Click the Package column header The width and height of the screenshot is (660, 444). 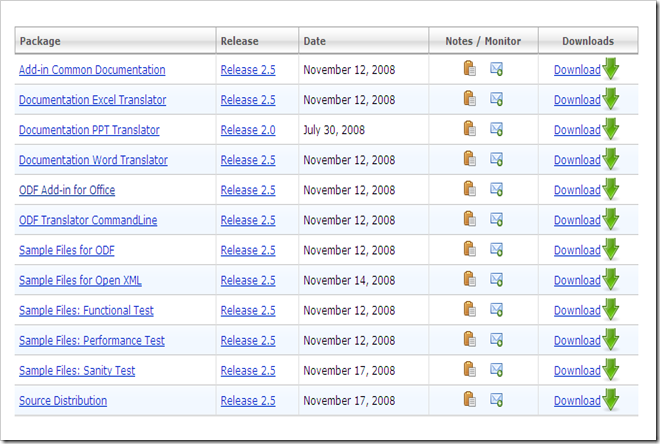tap(115, 41)
